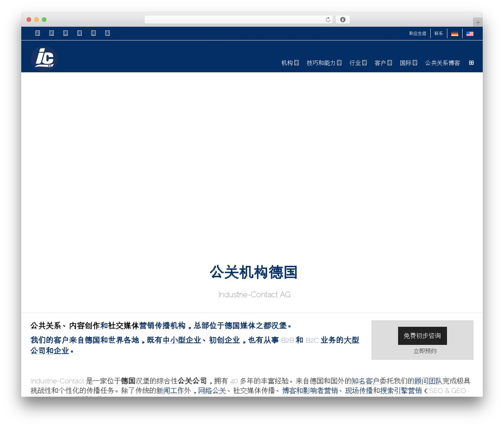Image resolution: width=504 pixels, height=427 pixels.
Task: Open the 知名客户 link
Action: pos(365,381)
